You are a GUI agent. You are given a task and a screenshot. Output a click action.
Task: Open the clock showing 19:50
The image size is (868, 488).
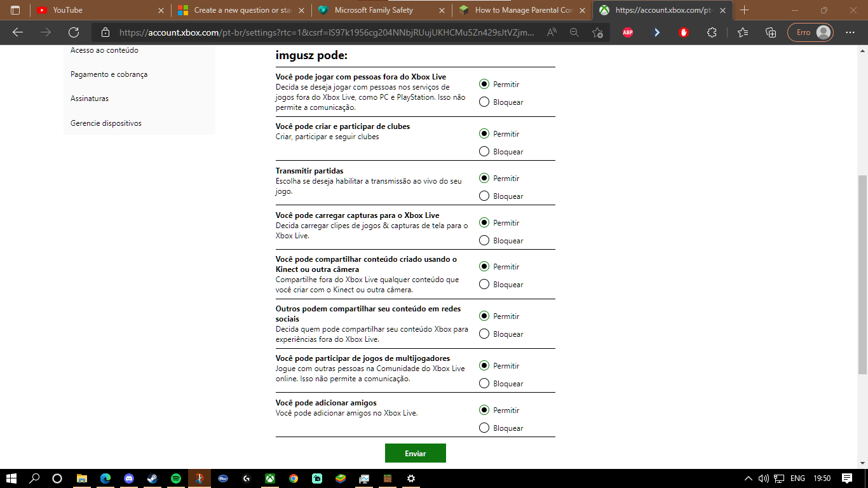click(x=822, y=478)
